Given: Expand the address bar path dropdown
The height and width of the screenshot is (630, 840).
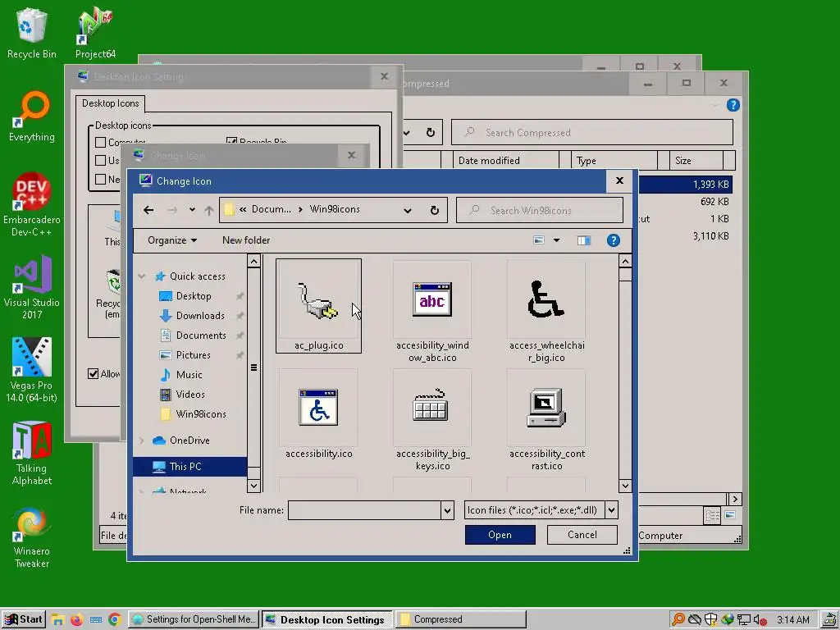Looking at the screenshot, I should pyautogui.click(x=408, y=210).
